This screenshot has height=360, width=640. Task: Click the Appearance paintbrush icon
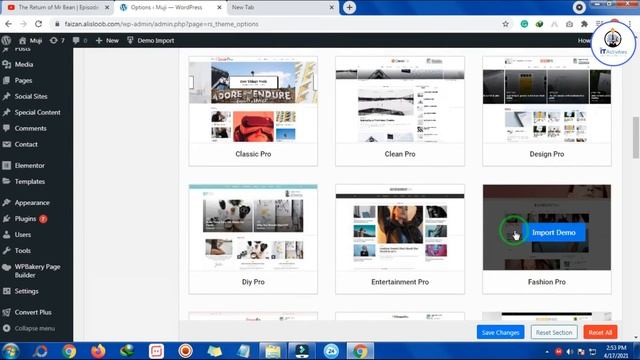[x=6, y=202]
